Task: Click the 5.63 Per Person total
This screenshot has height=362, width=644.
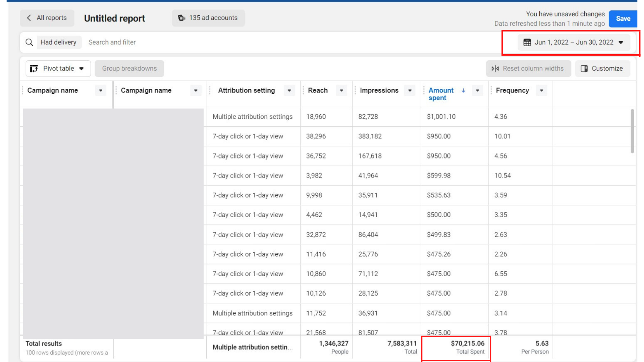Action: click(x=542, y=344)
